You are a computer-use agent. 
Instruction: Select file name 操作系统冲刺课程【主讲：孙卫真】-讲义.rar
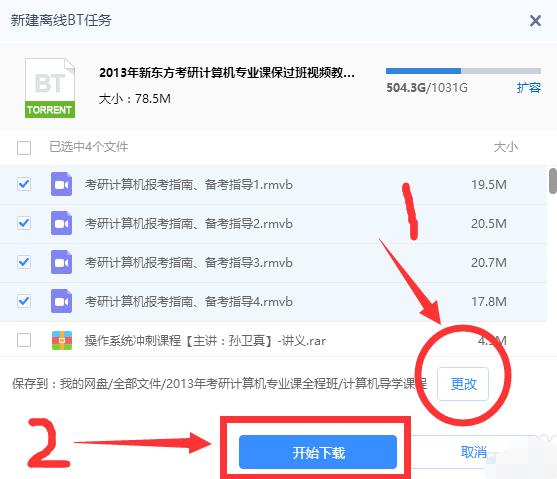pyautogui.click(x=205, y=341)
